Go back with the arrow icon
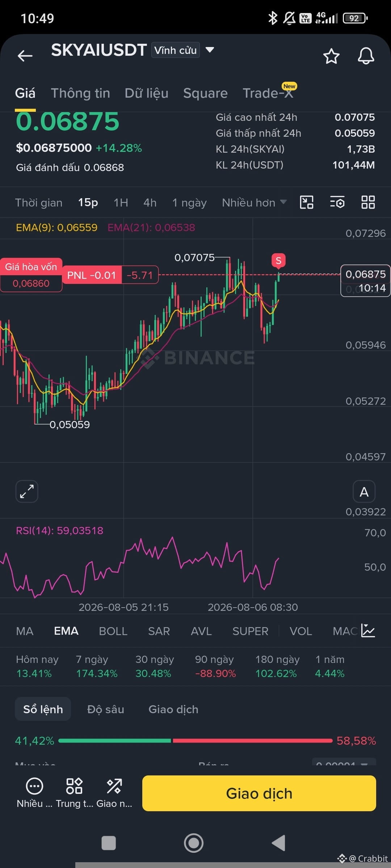 pyautogui.click(x=25, y=56)
